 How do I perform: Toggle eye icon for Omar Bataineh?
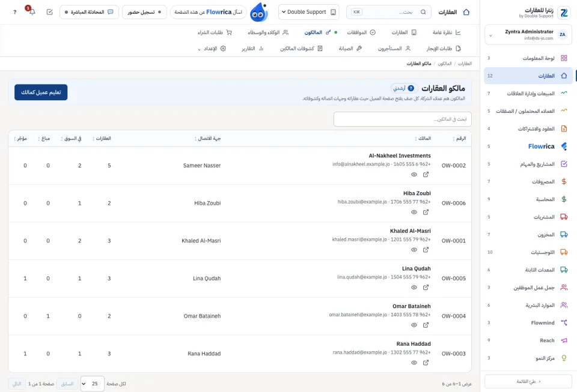(414, 325)
